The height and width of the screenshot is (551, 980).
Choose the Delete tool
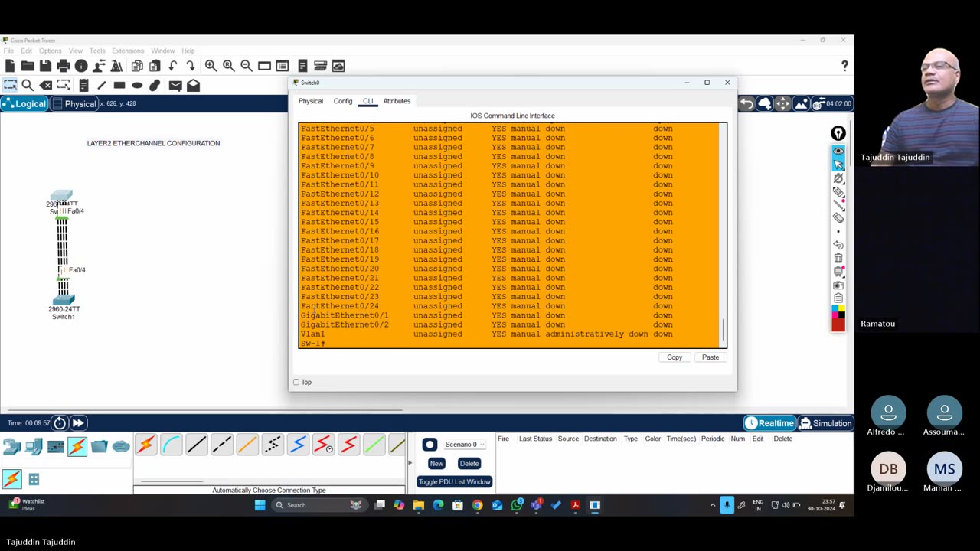point(46,86)
